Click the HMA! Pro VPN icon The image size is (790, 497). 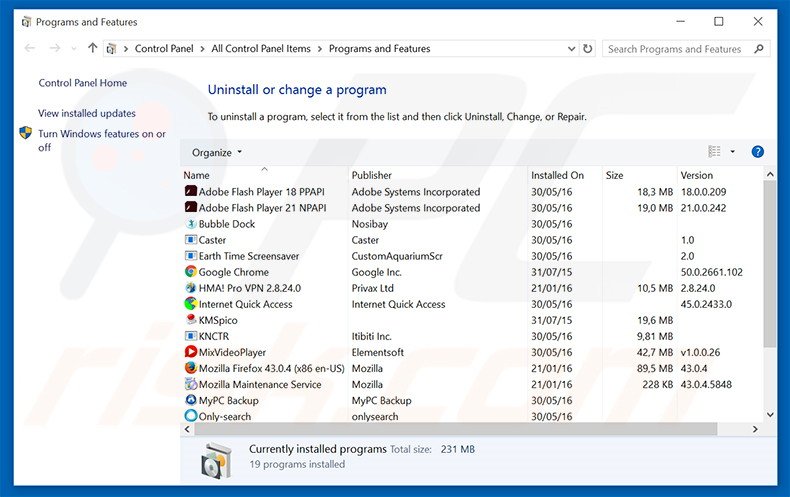pyautogui.click(x=190, y=288)
